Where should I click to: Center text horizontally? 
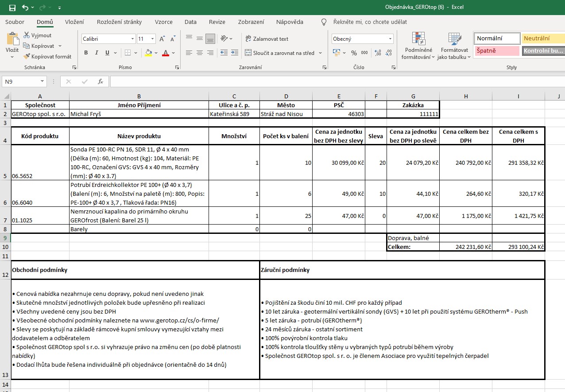tap(200, 53)
